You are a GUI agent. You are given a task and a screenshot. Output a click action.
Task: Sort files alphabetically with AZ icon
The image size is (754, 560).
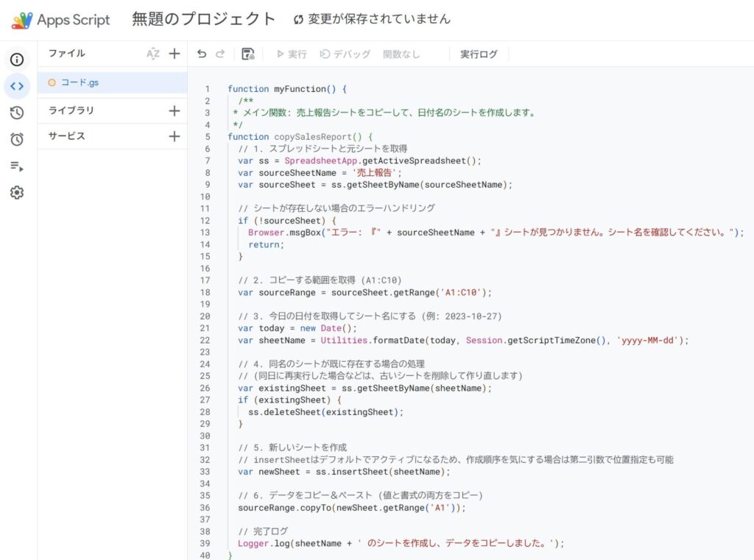[x=152, y=54]
